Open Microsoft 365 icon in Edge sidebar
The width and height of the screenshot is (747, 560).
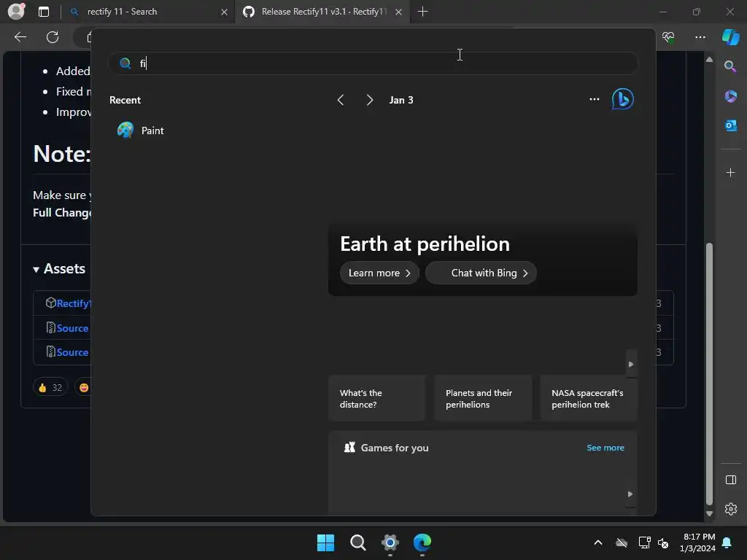point(730,96)
